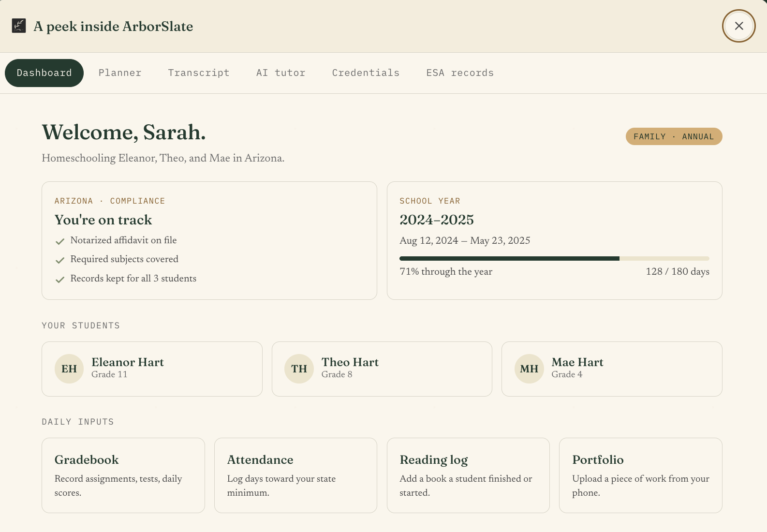767x532 pixels.
Task: Click 'Required subjects covered' text
Action: coord(124,259)
